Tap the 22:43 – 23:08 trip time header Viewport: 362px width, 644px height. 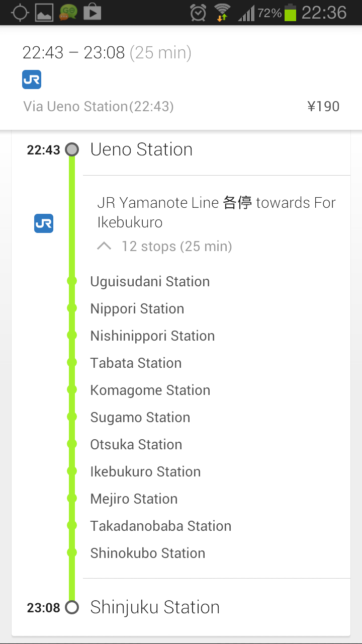pyautogui.click(x=107, y=52)
